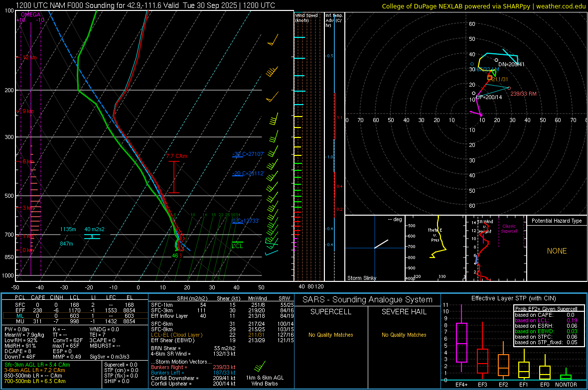Viewport: 588px width, 390px height.
Task: Click the magenta based on LCL: entry
Action: tap(532, 320)
